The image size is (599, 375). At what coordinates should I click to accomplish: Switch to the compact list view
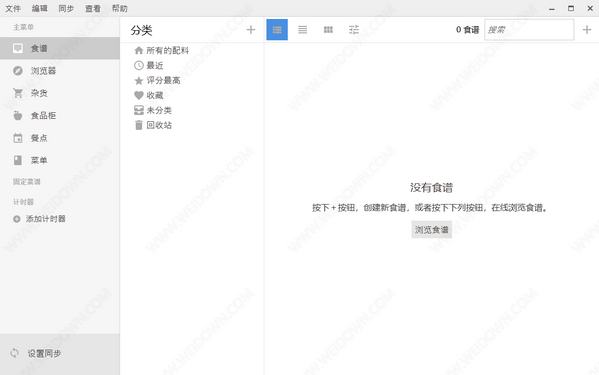coord(303,29)
